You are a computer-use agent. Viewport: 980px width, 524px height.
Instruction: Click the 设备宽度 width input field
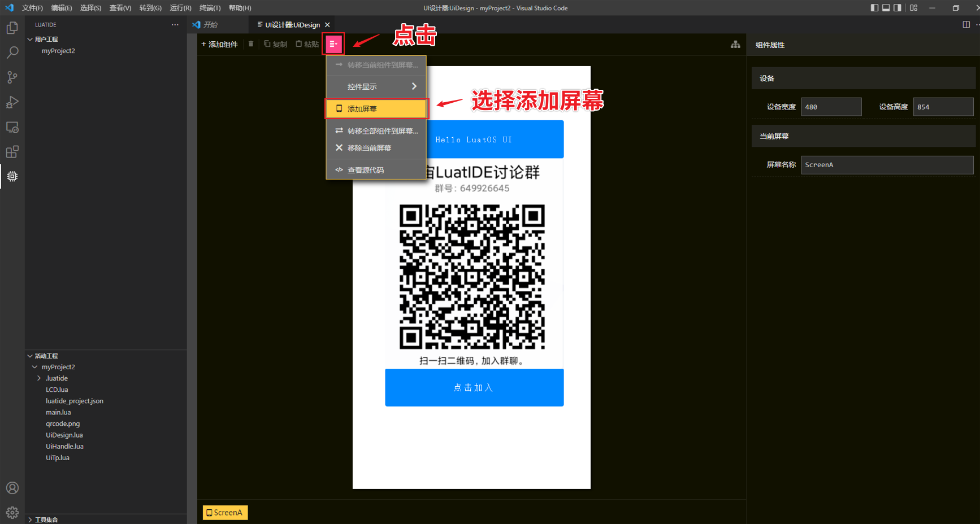pyautogui.click(x=831, y=106)
